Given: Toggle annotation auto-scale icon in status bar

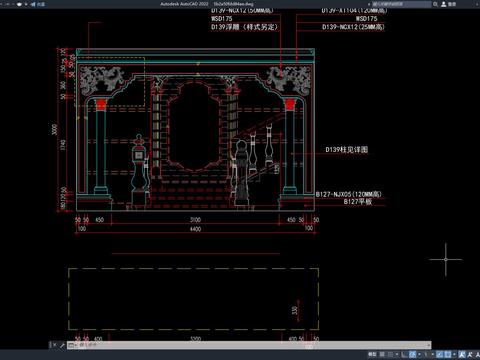Looking at the screenshot, I should [470, 354].
